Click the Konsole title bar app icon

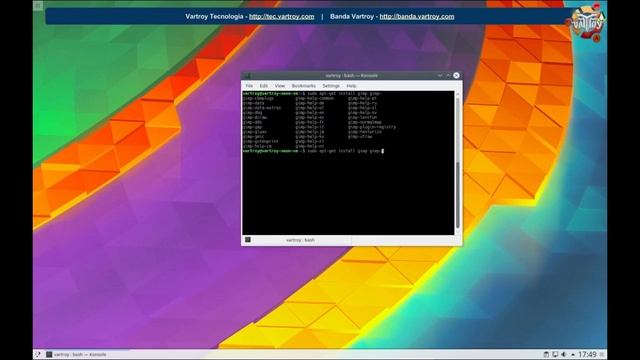247,76
